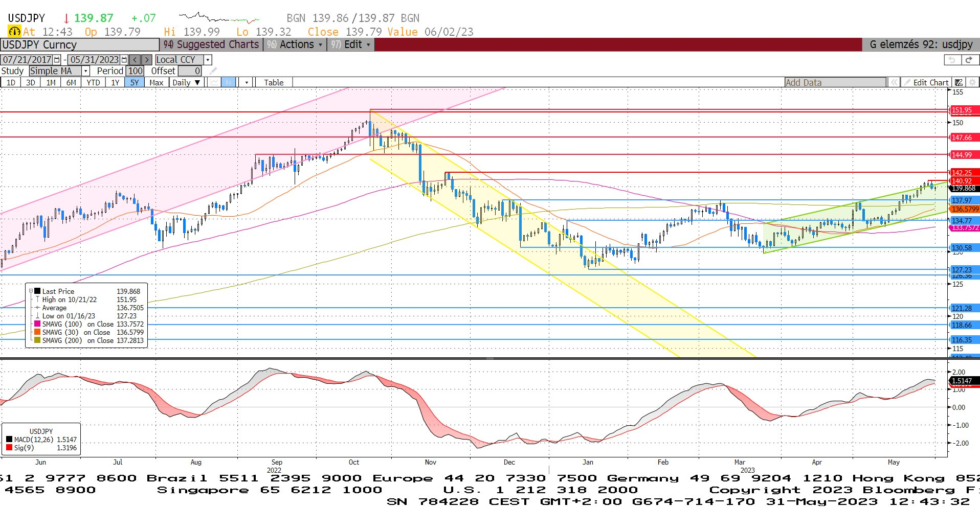The image size is (980, 530).
Task: Open the annotations checklist icon next to Edit Chart
Action: [x=959, y=82]
